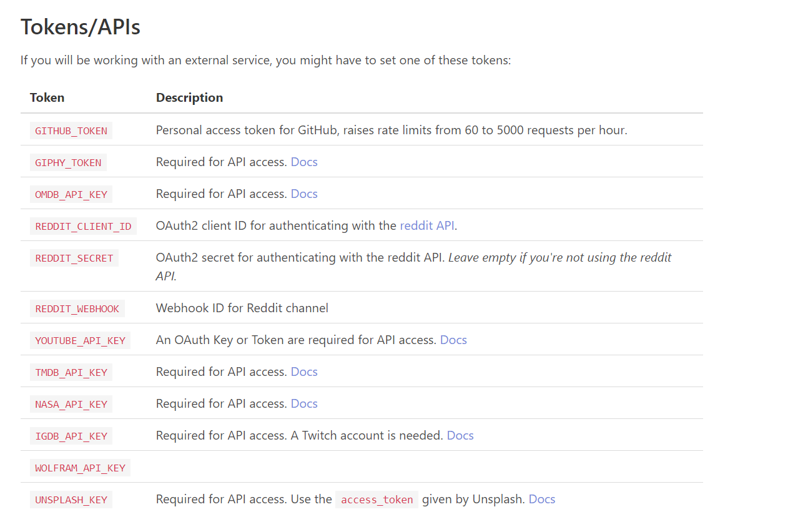Image resolution: width=808 pixels, height=532 pixels.
Task: Open the Docs link for TMDB_API_KEY
Action: (303, 372)
